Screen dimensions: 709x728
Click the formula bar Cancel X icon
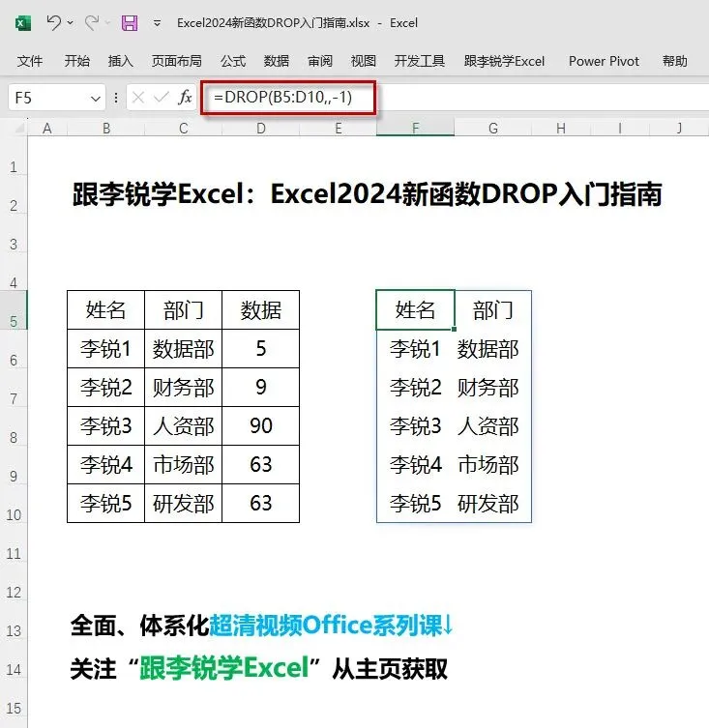pyautogui.click(x=138, y=98)
